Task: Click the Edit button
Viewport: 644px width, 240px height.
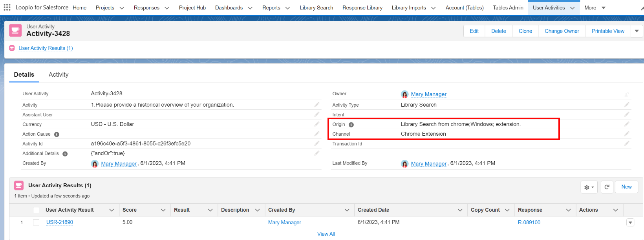Action: pyautogui.click(x=474, y=31)
